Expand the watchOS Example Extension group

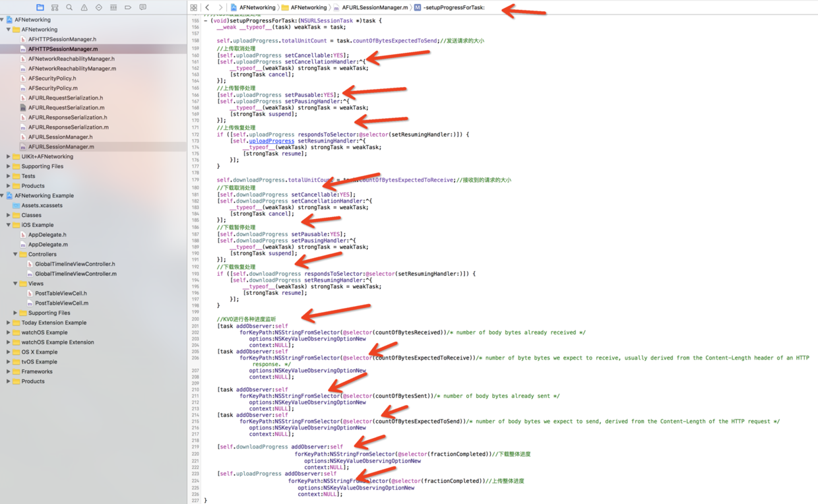click(9, 342)
